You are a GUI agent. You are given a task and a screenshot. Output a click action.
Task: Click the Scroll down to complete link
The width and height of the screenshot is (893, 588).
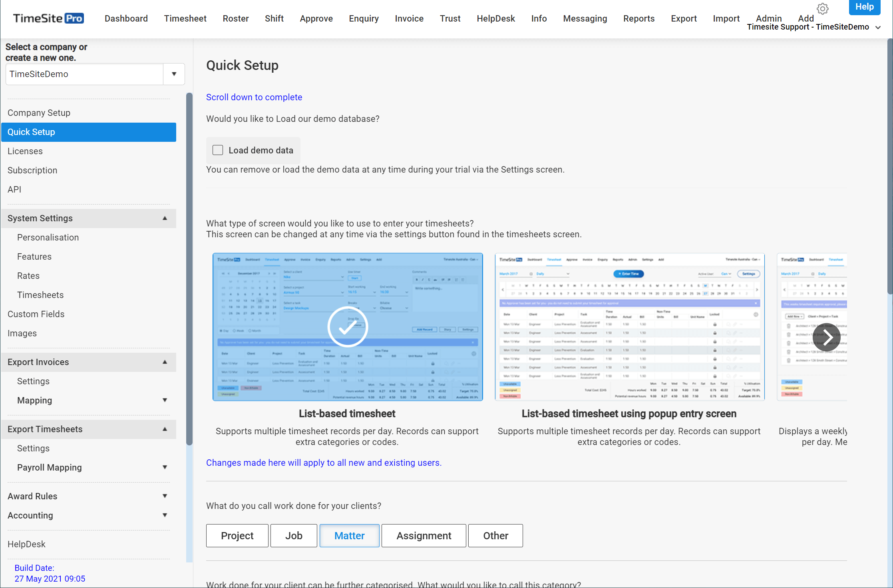coord(254,97)
